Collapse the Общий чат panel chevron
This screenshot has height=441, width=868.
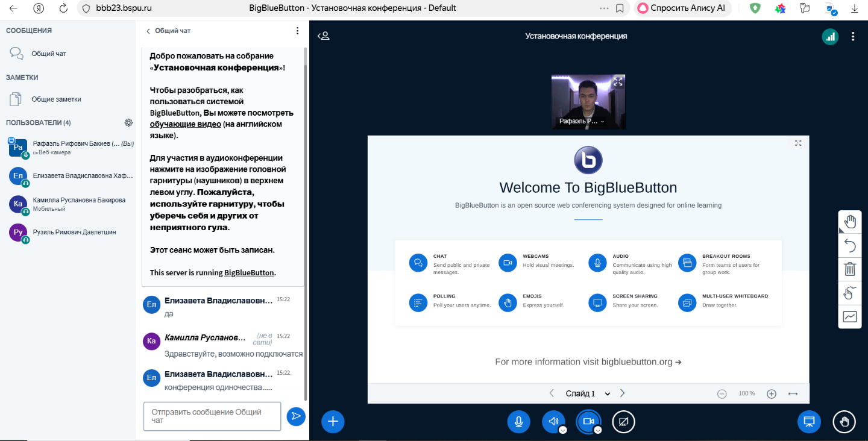[148, 31]
